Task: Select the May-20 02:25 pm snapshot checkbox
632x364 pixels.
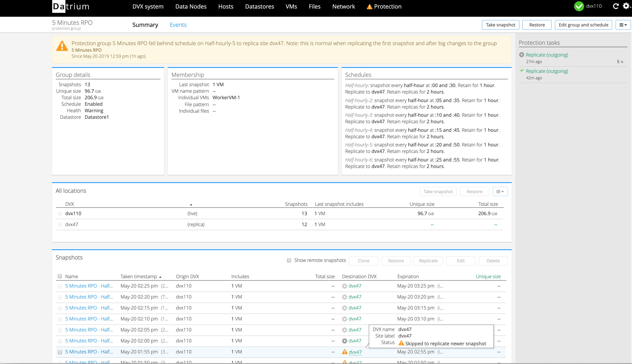Action: click(x=60, y=286)
